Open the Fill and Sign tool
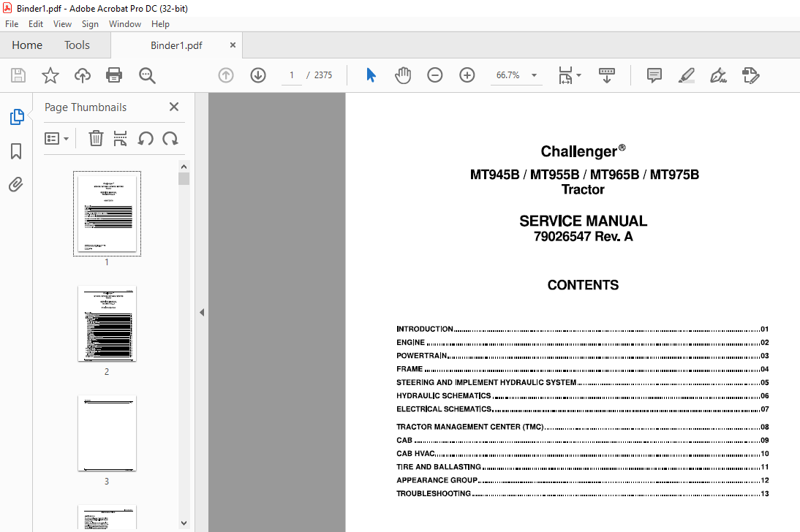800x532 pixels. (718, 75)
